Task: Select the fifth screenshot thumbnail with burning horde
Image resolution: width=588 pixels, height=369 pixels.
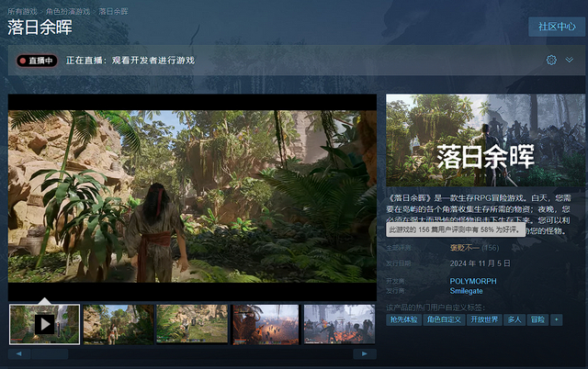Action: 339,324
